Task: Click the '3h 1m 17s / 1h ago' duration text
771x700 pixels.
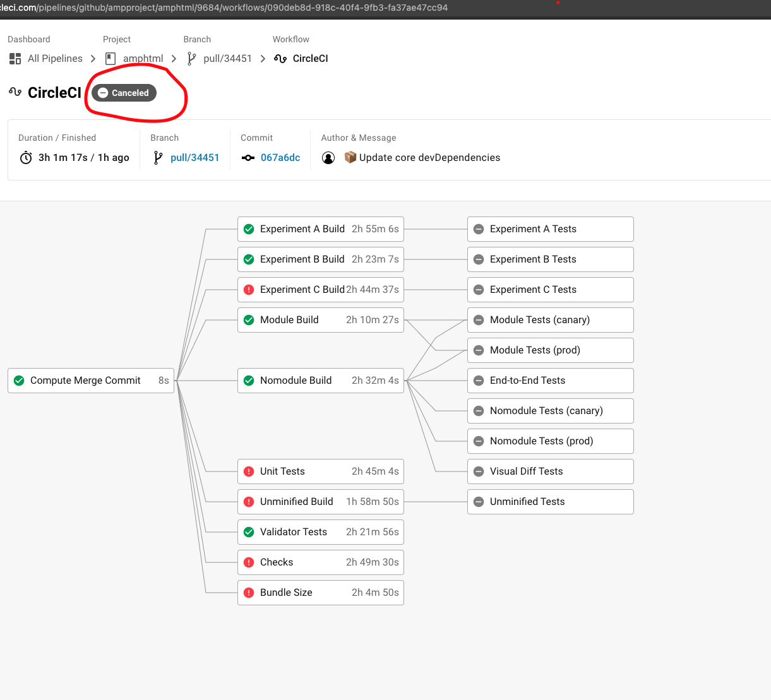Action: pyautogui.click(x=84, y=158)
